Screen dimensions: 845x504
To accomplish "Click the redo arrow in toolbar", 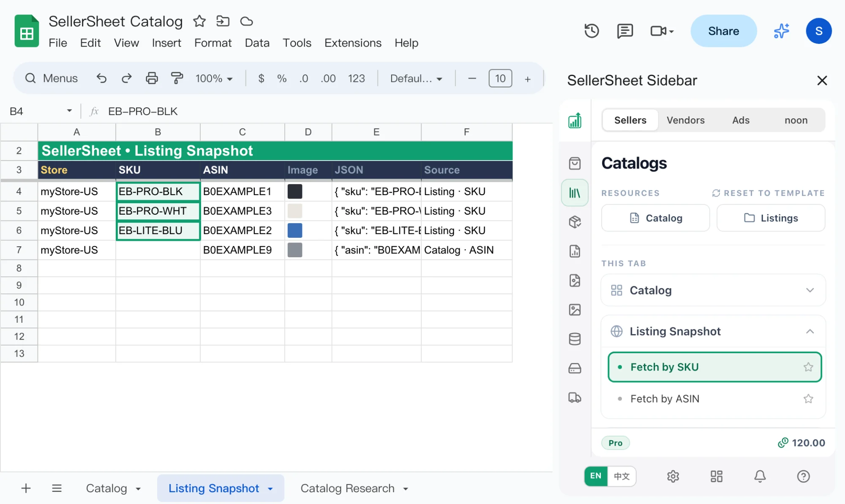I will 126,78.
